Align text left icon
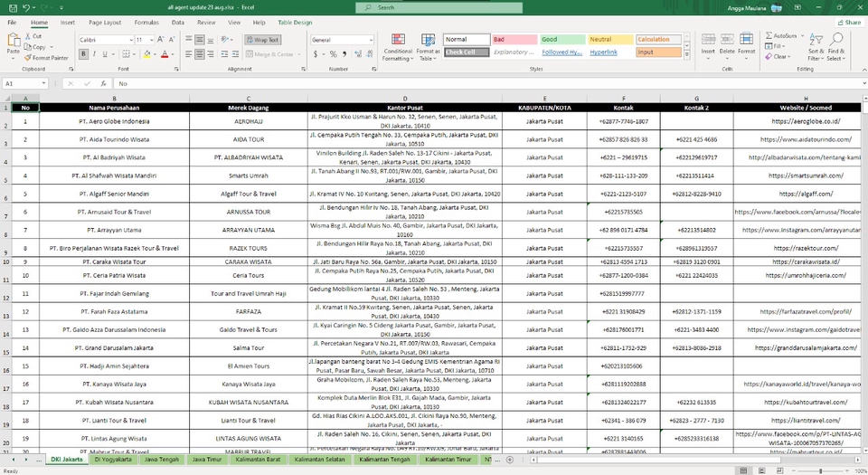Image resolution: width=868 pixels, height=475 pixels. coord(189,54)
